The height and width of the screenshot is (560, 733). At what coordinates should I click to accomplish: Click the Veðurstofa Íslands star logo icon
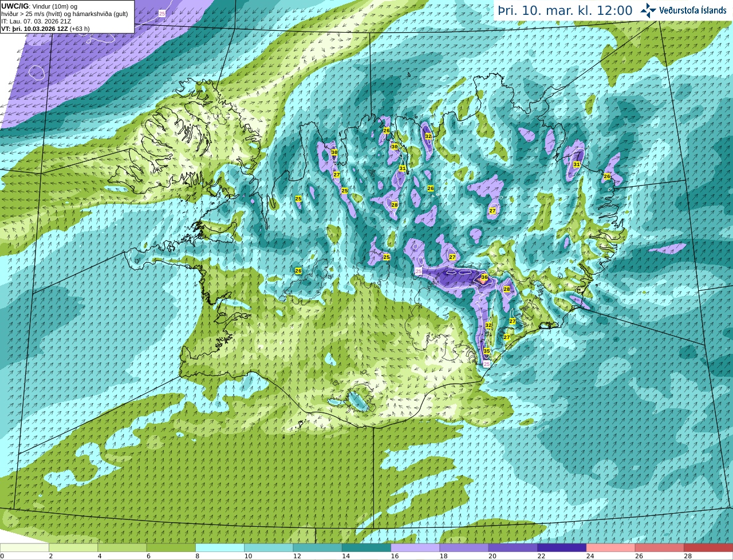[648, 10]
